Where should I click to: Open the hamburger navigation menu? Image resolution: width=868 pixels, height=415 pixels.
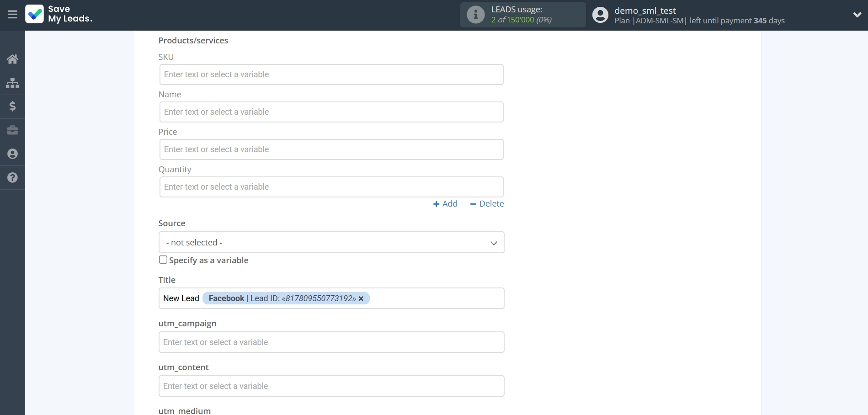(x=12, y=14)
